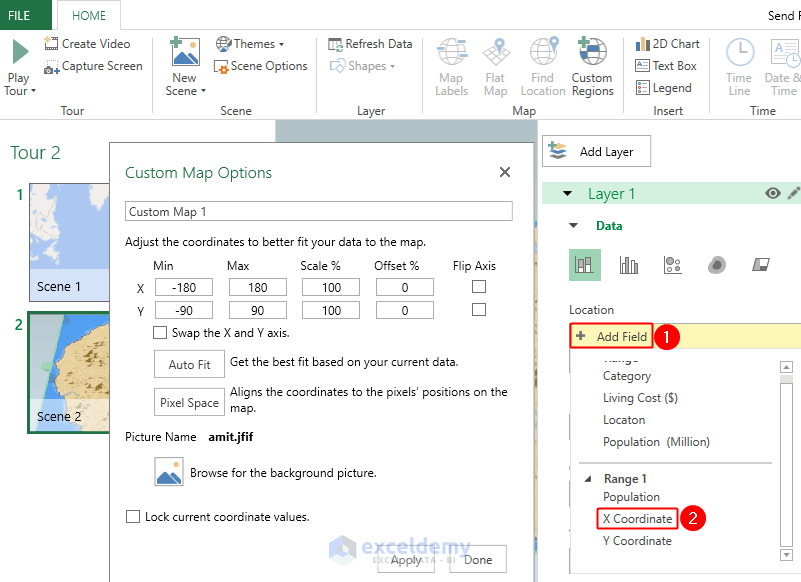Enable Swap the X and Y axis

point(160,333)
